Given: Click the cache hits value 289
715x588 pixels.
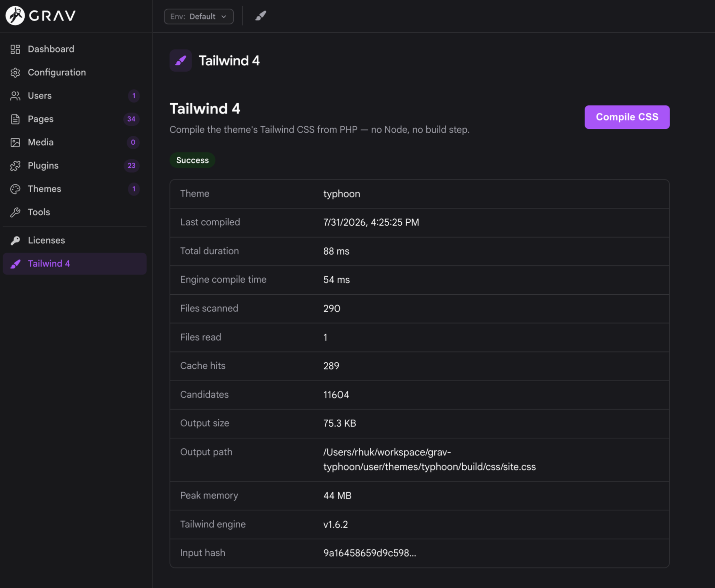Looking at the screenshot, I should coord(331,366).
